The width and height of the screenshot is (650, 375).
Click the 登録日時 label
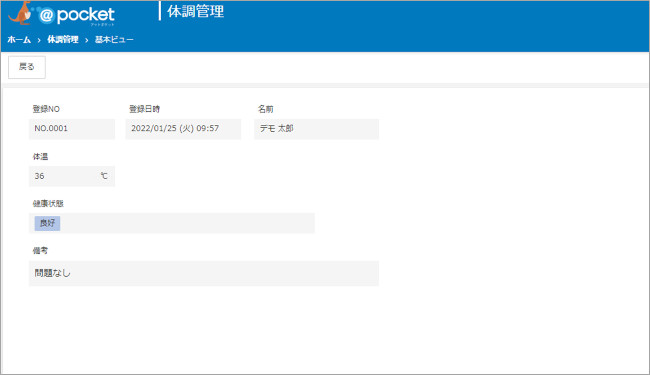pos(144,109)
